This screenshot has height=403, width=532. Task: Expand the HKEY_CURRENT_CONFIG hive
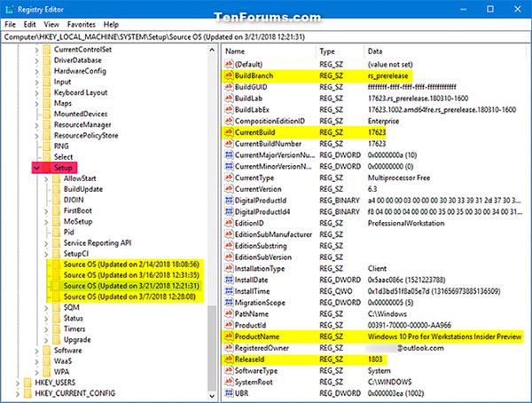tap(18, 394)
